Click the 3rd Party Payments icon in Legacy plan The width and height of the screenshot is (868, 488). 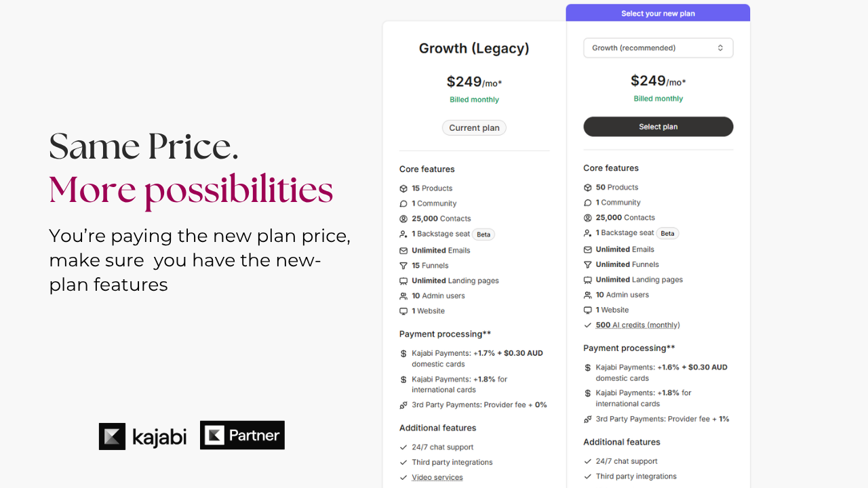click(x=403, y=405)
